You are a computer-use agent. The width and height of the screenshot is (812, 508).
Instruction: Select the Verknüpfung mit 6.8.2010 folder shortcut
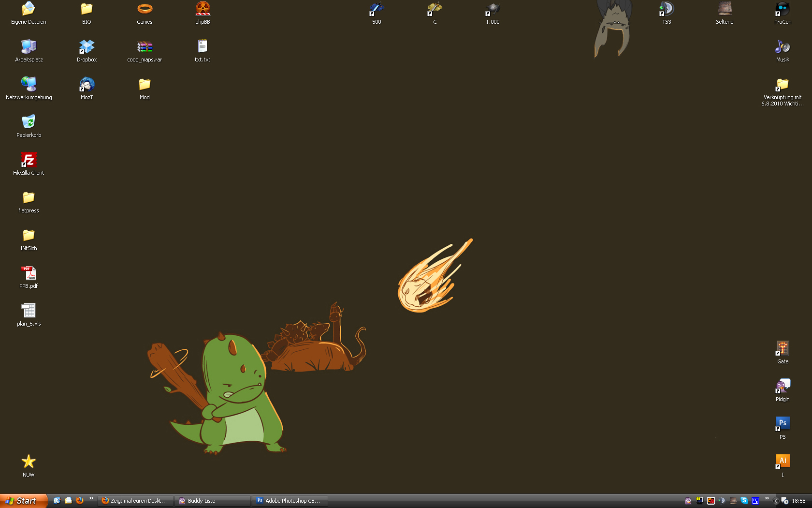coord(783,84)
